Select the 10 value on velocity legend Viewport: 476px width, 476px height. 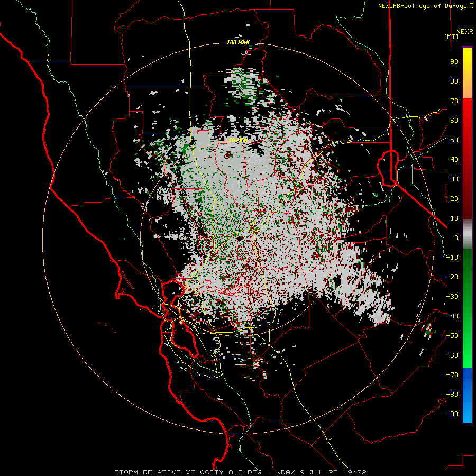[x=454, y=218]
